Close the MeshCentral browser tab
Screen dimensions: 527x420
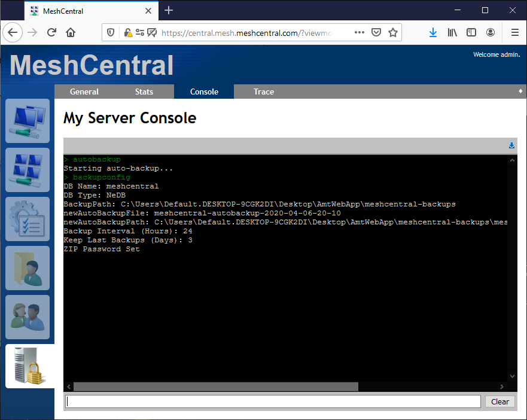[x=148, y=11]
